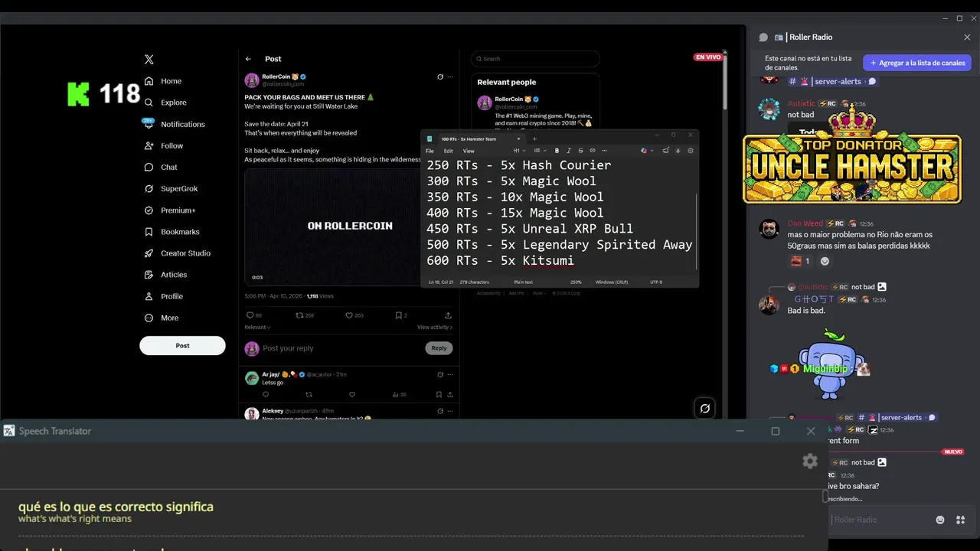The image size is (980, 551).
Task: Close the Roller Radio panel
Action: tap(967, 37)
